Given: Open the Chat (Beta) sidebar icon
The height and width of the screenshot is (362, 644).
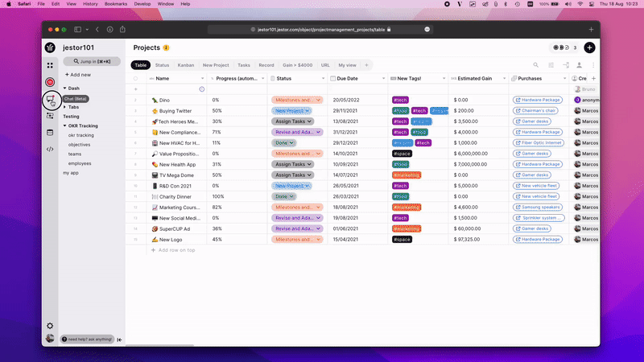Looking at the screenshot, I should click(51, 99).
